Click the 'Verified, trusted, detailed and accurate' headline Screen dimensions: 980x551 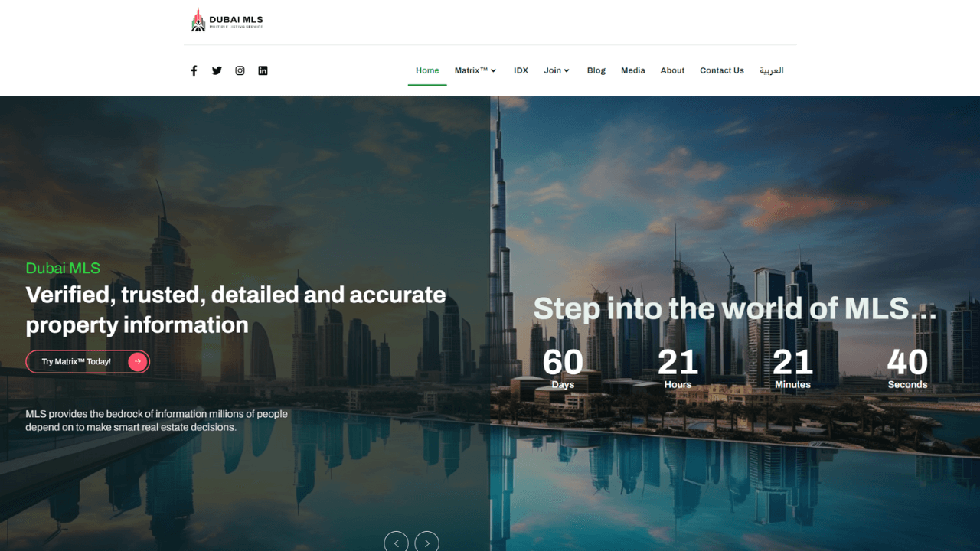tap(236, 310)
